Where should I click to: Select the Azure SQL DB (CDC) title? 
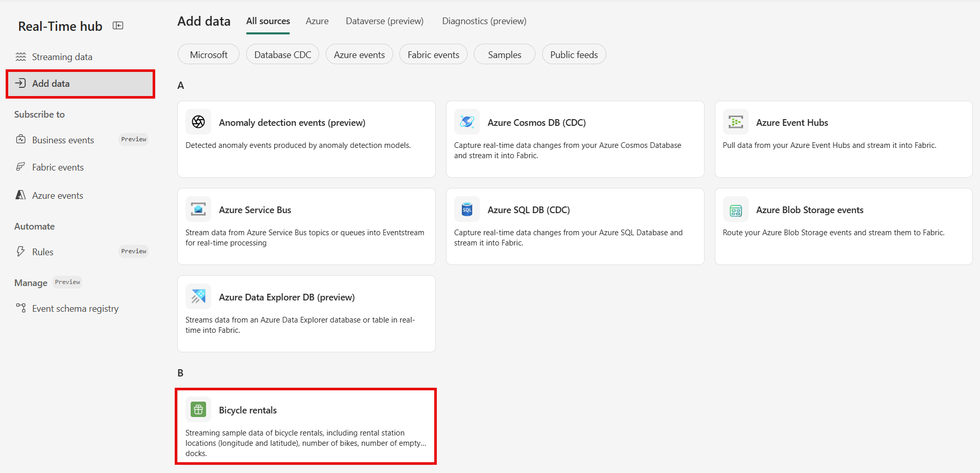pos(528,210)
